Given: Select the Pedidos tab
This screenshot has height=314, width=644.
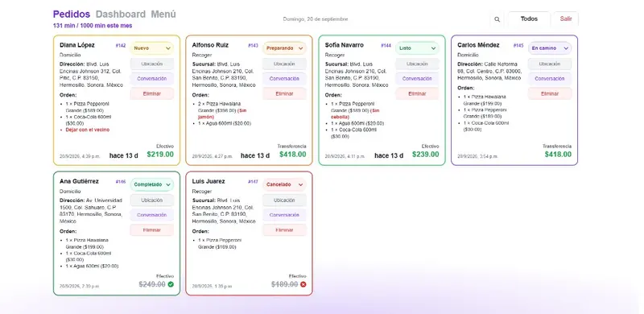Looking at the screenshot, I should 72,14.
